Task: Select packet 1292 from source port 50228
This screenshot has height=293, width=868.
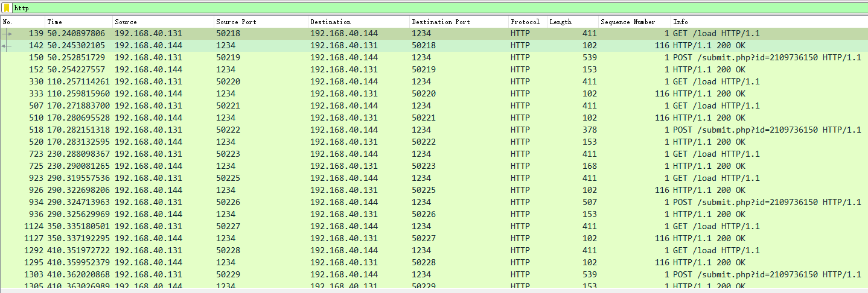Action: pyautogui.click(x=423, y=251)
